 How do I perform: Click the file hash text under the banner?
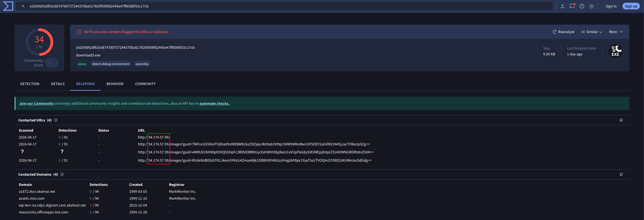[x=135, y=48]
